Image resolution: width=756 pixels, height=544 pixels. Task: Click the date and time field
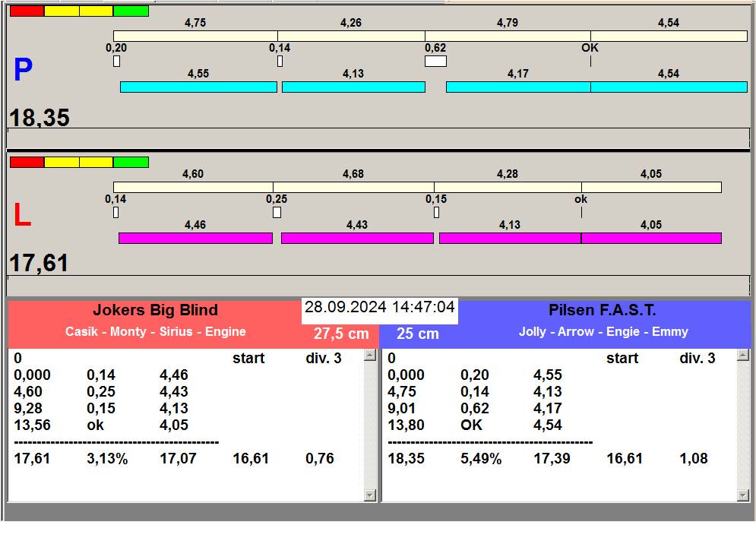tap(379, 308)
